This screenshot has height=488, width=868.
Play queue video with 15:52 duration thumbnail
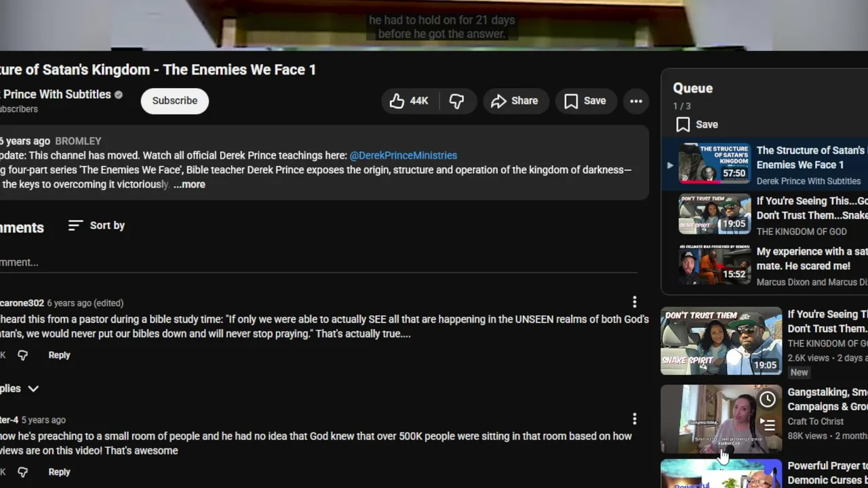pyautogui.click(x=715, y=265)
